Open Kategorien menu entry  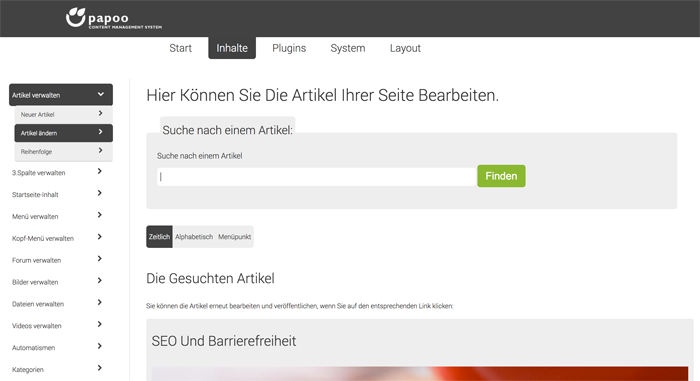tap(28, 370)
